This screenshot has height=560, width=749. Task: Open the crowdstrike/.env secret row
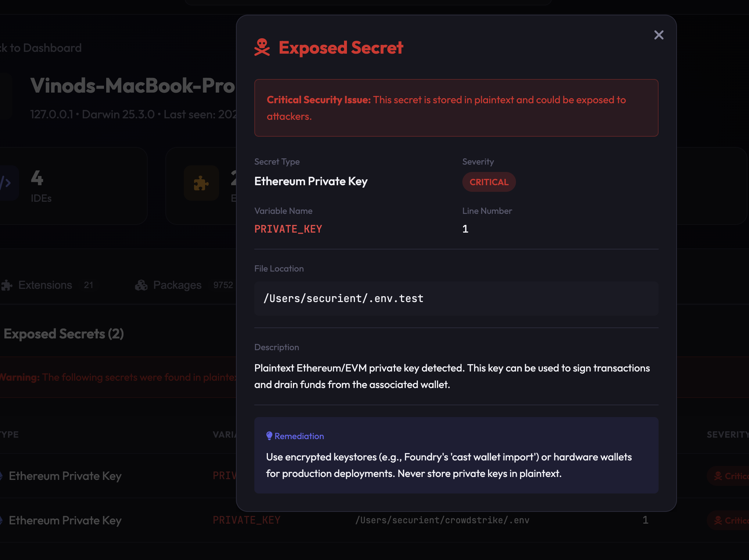click(442, 520)
